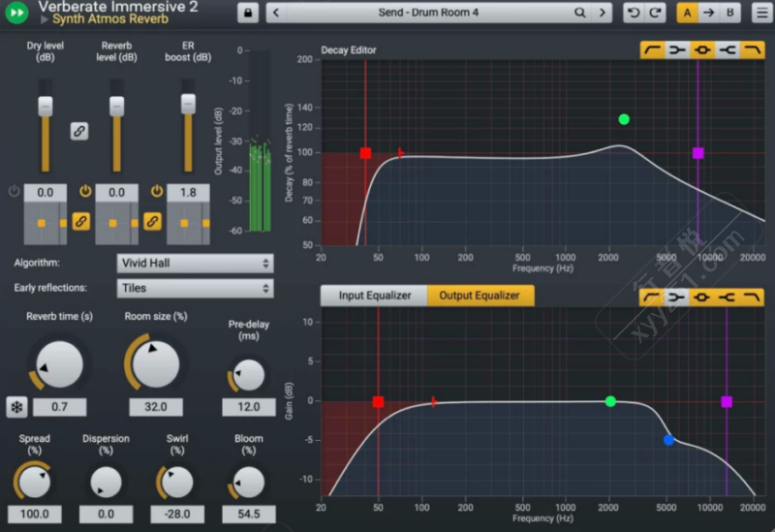Click the Bloom value field 54.5

[x=249, y=515]
